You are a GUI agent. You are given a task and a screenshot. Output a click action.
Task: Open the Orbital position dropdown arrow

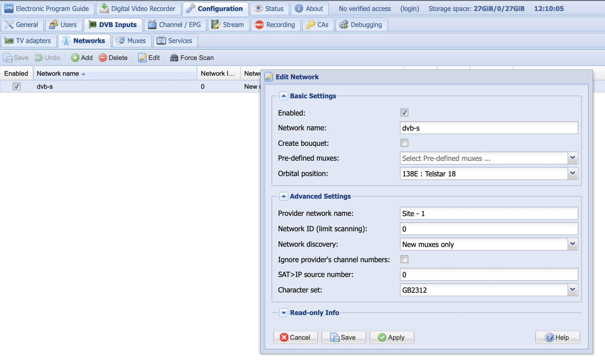(573, 173)
